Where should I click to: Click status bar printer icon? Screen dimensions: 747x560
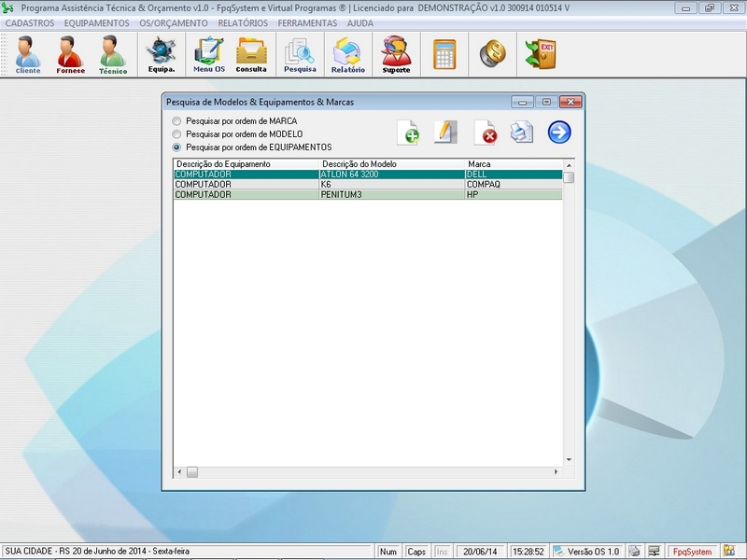[634, 551]
